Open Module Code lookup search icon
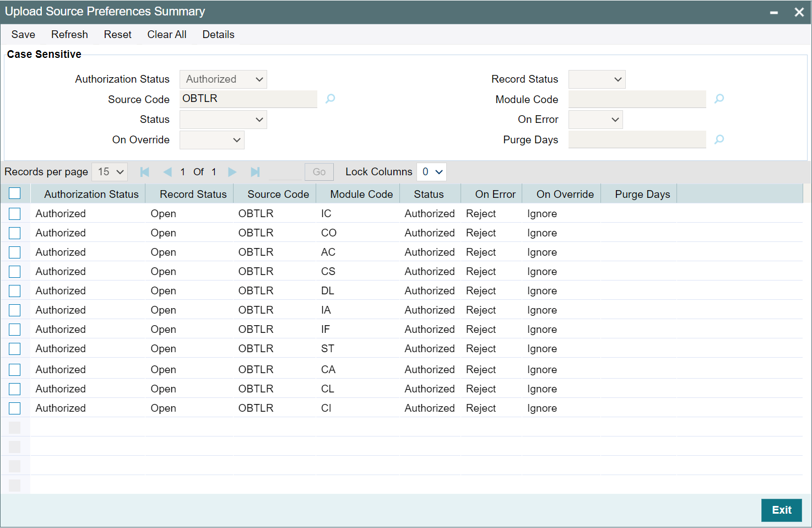 click(719, 99)
